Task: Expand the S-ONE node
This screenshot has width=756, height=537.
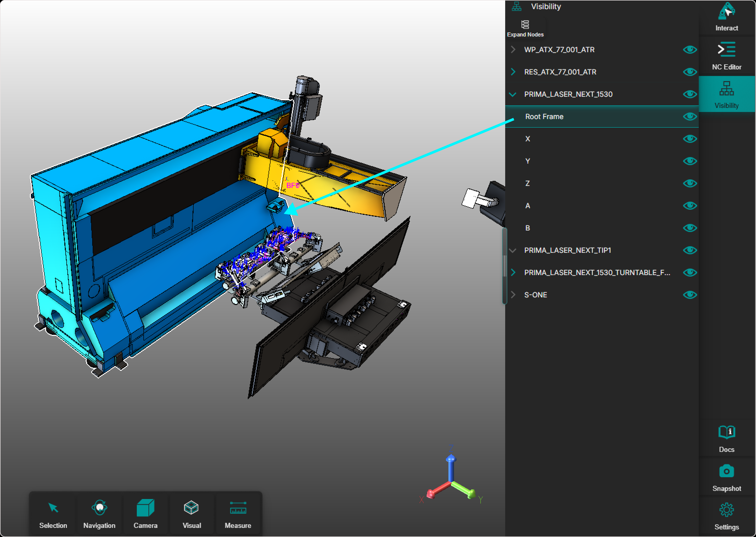Action: point(513,295)
